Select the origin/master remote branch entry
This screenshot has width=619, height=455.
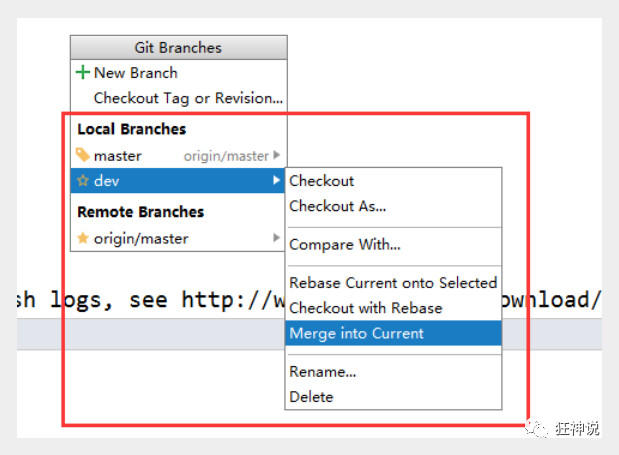point(178,238)
